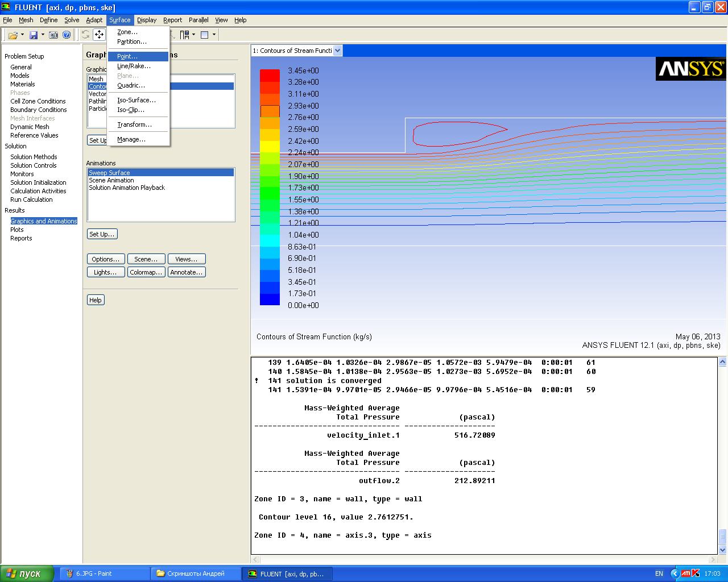Click the camera save picture icon

(53, 35)
